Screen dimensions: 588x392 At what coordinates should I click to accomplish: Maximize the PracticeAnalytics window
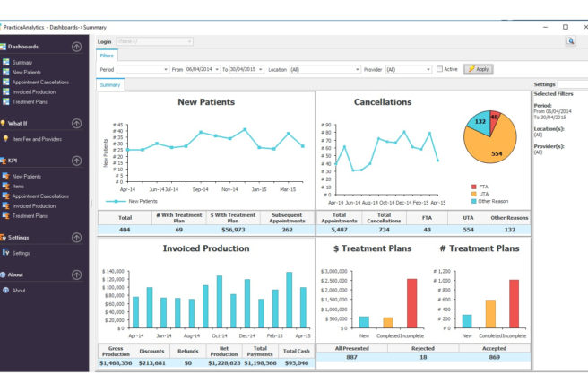pos(566,27)
